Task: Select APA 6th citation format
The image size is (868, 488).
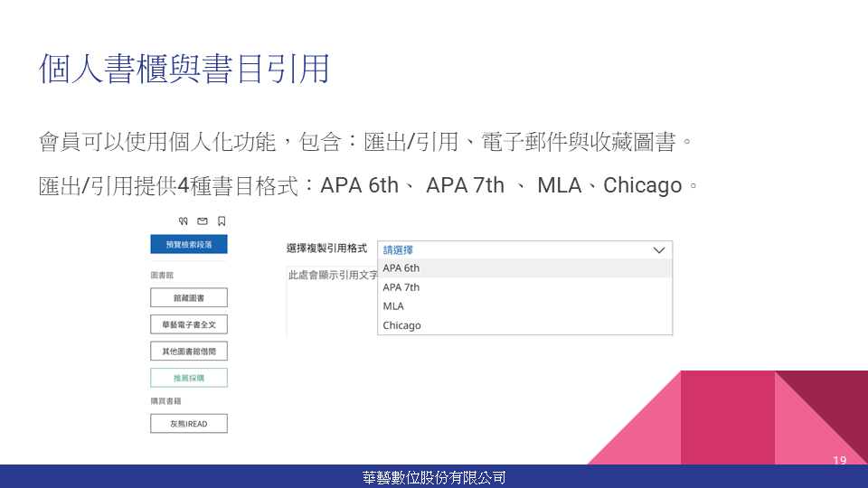Action: [524, 268]
